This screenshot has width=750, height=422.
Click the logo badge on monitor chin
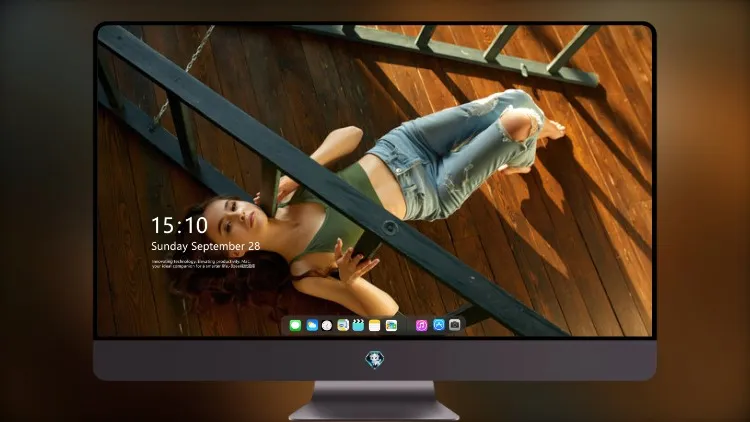pos(375,360)
